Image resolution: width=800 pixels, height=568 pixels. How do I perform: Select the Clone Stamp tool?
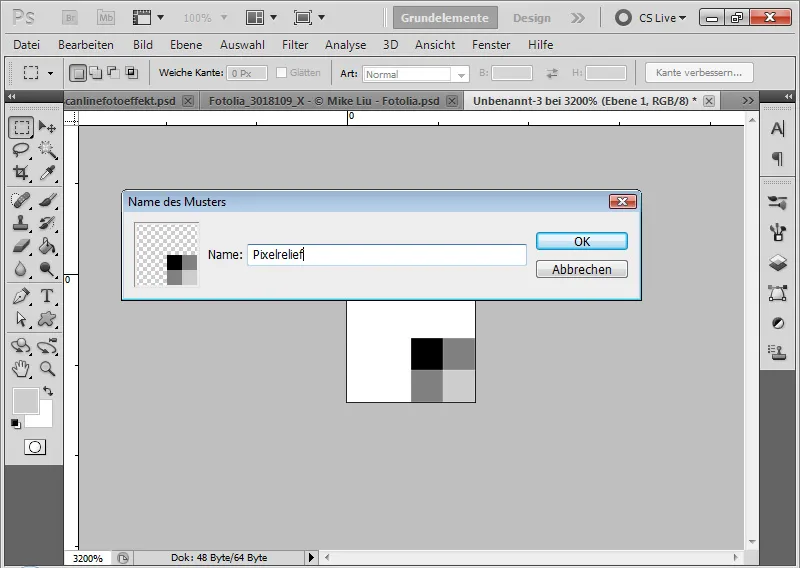tap(21, 223)
